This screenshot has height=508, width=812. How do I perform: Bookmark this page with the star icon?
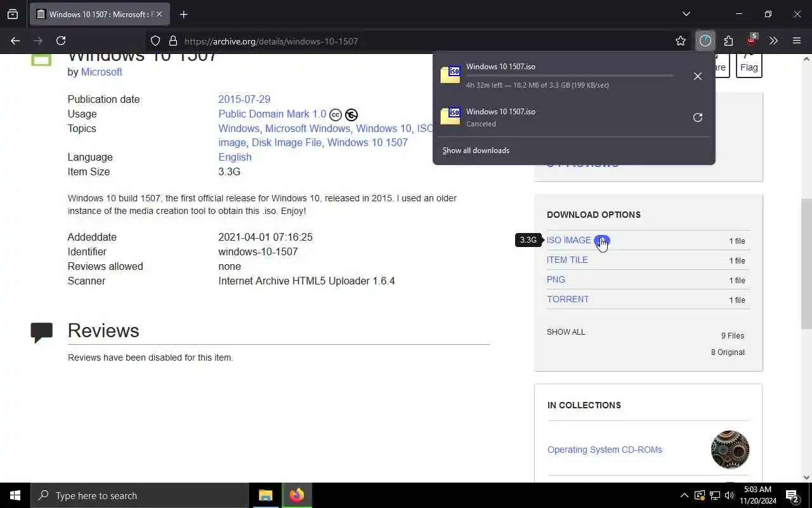681,41
